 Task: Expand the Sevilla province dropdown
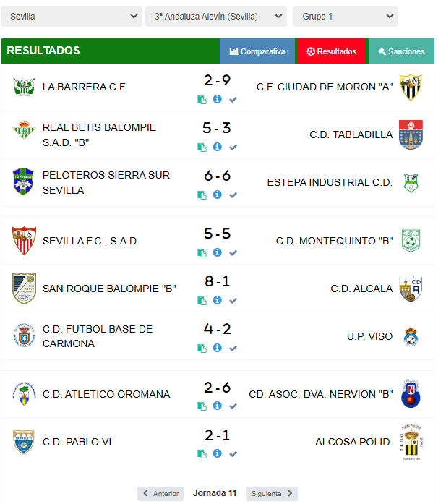pyautogui.click(x=72, y=17)
